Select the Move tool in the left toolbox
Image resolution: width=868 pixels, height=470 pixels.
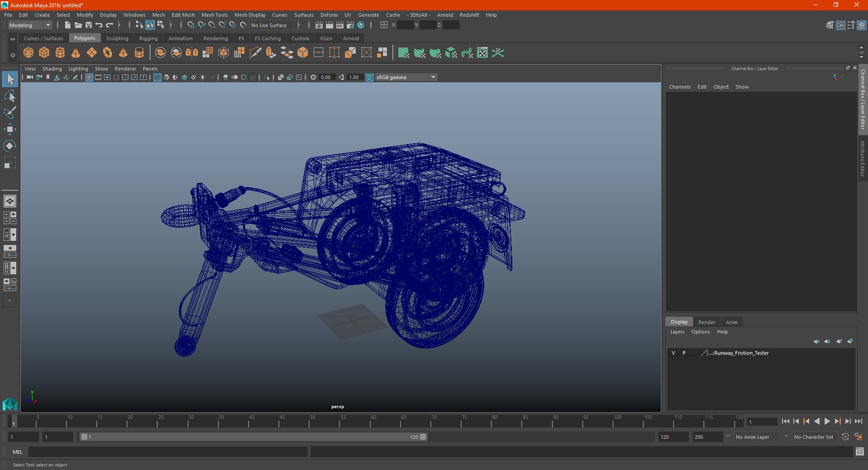pos(9,130)
